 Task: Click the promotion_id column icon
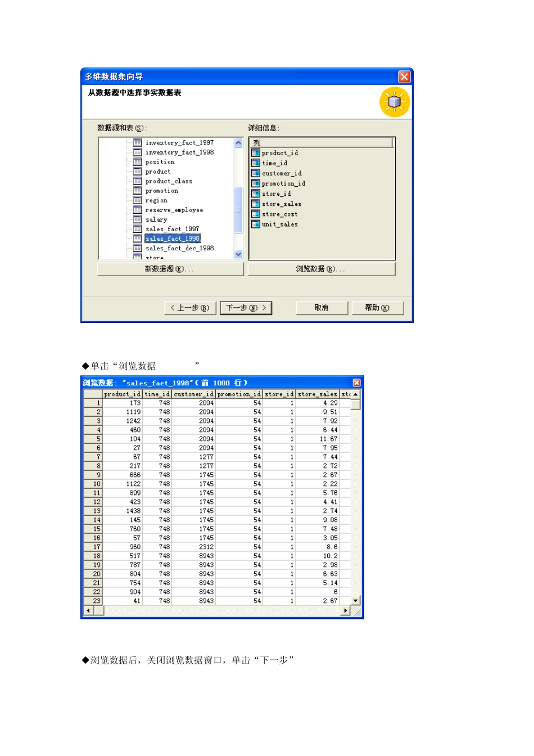256,183
